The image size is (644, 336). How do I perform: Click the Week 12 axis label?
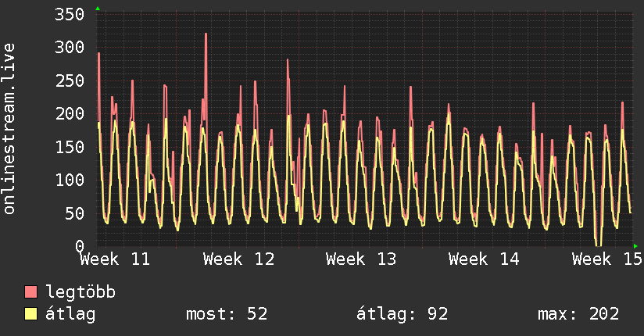click(x=238, y=259)
